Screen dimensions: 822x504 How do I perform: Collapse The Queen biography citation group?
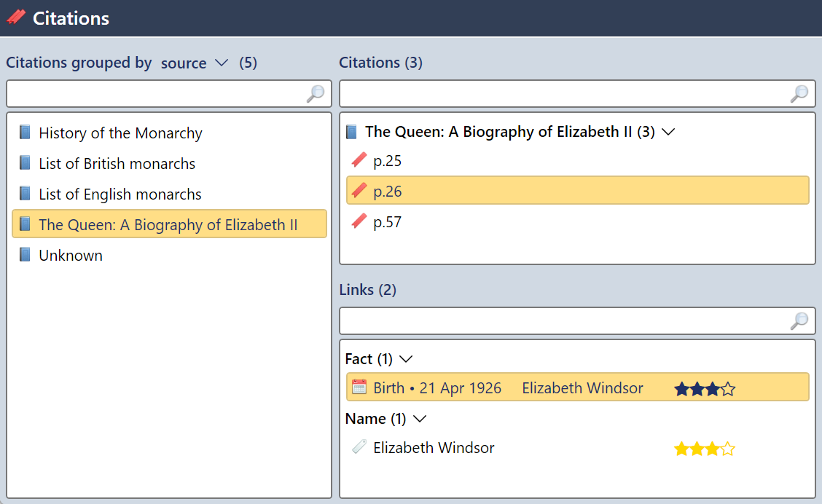point(668,132)
